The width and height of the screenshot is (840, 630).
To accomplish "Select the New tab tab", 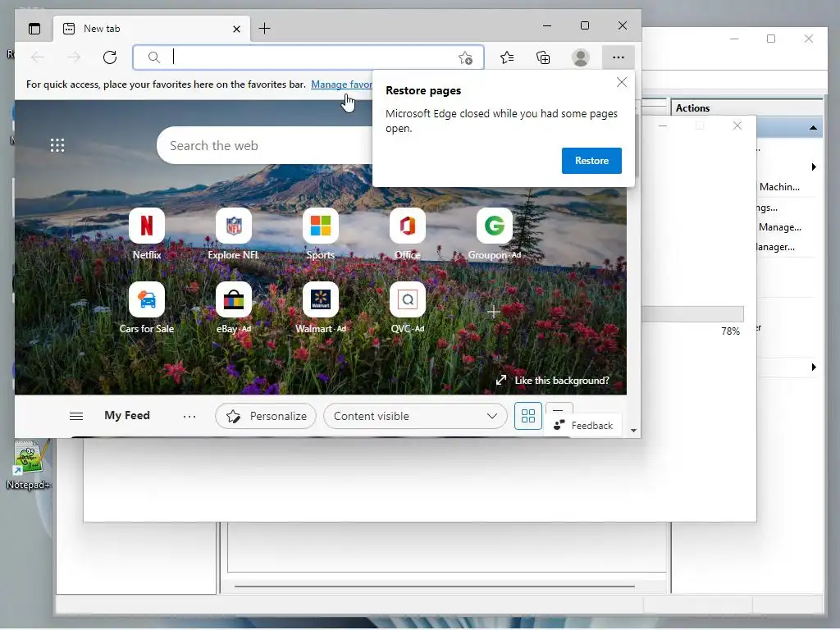I will [x=152, y=29].
